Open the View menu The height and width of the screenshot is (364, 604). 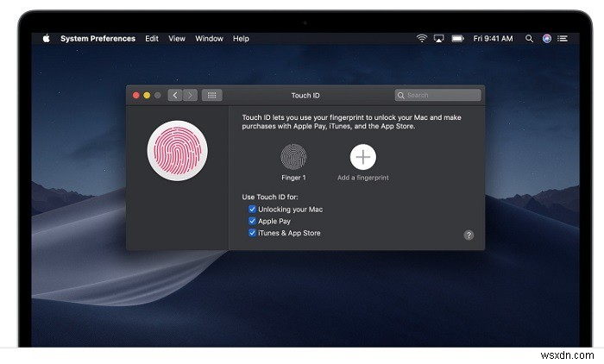(x=177, y=39)
